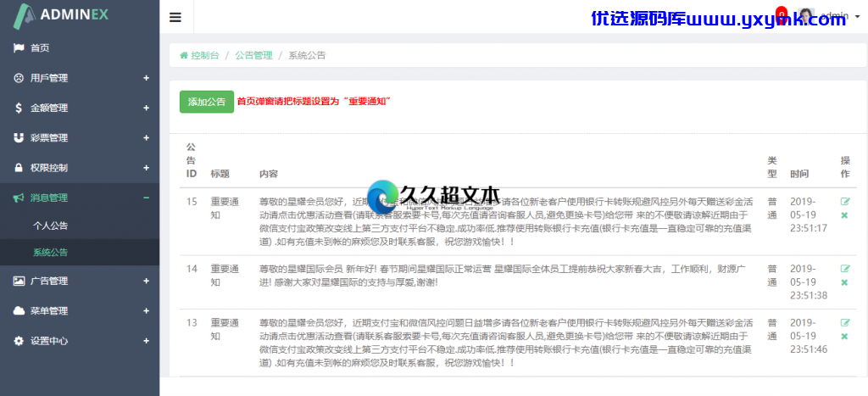Delete announcement ID 13
868x396 pixels.
[x=844, y=336]
